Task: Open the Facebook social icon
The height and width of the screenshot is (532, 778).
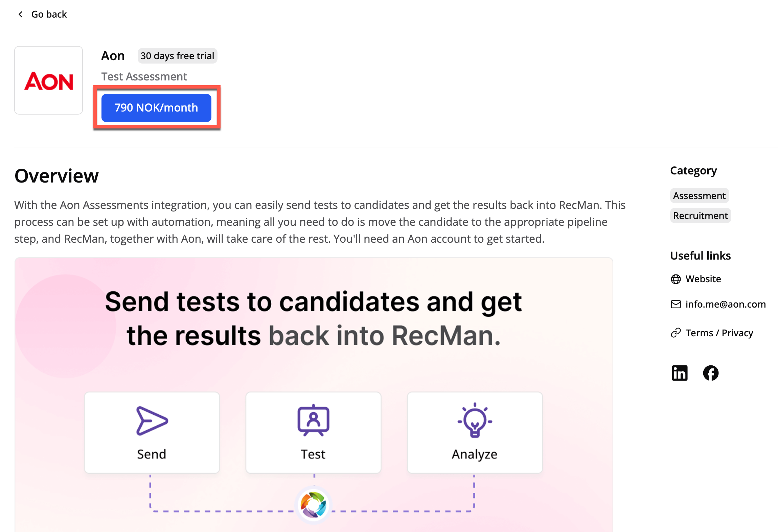Action: pyautogui.click(x=711, y=373)
